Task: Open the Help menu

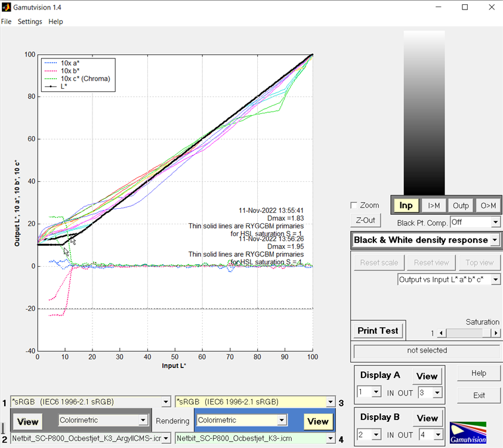Action: [55, 21]
